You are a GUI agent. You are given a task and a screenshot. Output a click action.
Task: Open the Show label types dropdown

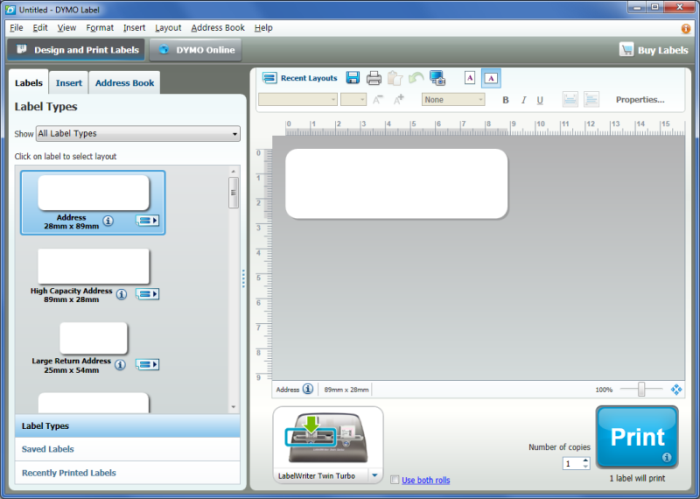138,133
